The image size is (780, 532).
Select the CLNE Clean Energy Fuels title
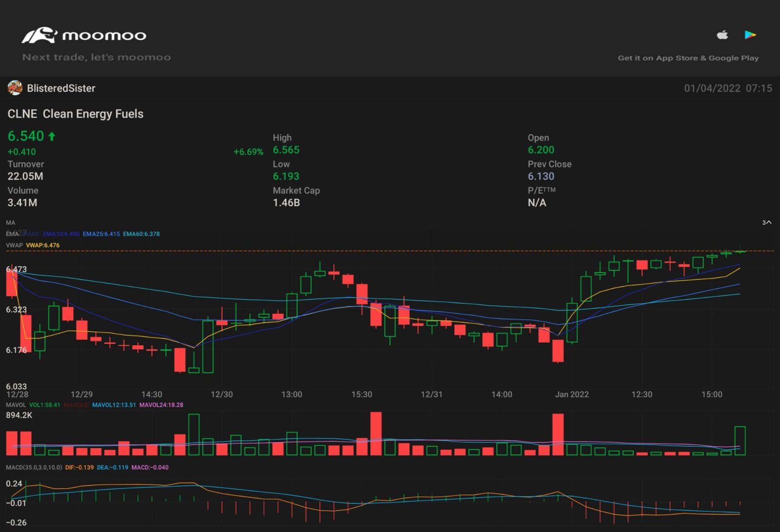(76, 114)
